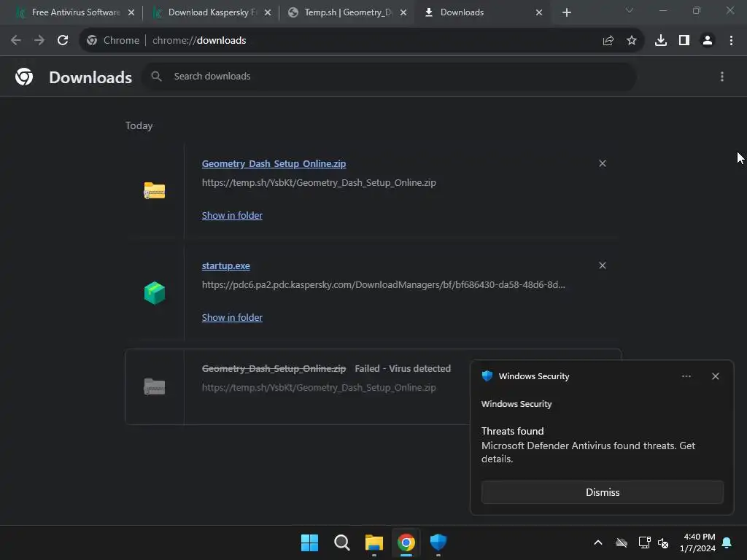Image resolution: width=747 pixels, height=560 pixels.
Task: Open File Explorer from taskbar
Action: tap(374, 542)
